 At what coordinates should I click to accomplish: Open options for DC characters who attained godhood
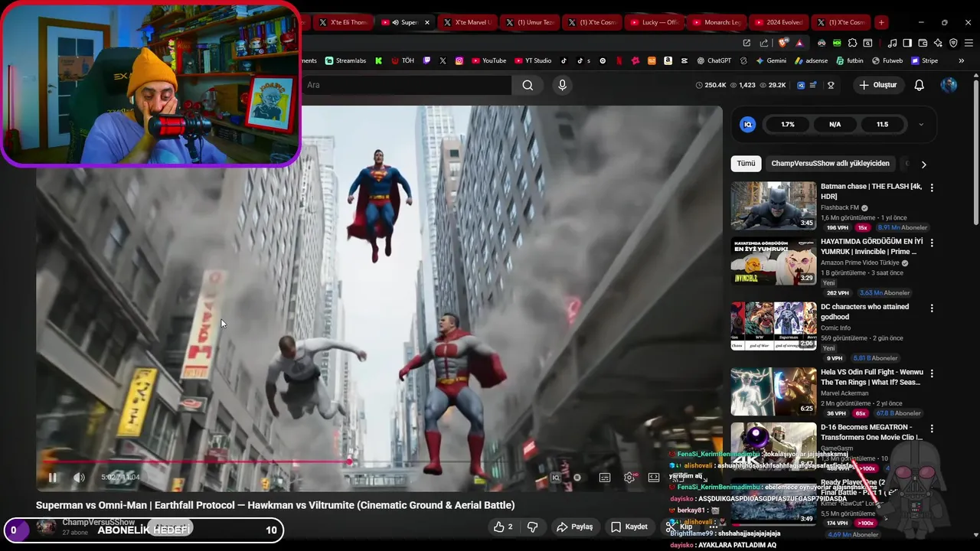click(932, 308)
